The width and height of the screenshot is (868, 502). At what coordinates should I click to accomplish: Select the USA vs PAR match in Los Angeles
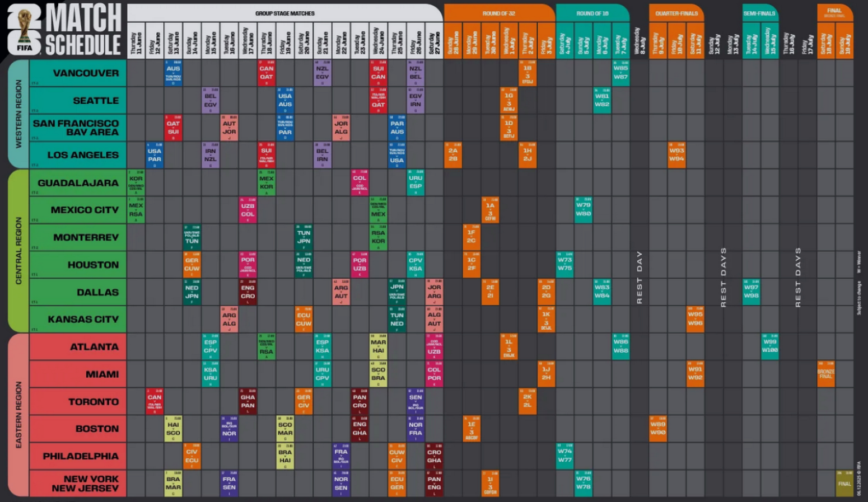coord(155,155)
